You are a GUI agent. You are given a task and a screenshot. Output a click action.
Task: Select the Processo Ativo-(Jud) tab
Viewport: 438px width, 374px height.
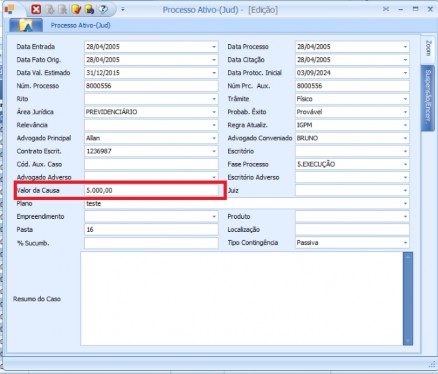coord(80,25)
